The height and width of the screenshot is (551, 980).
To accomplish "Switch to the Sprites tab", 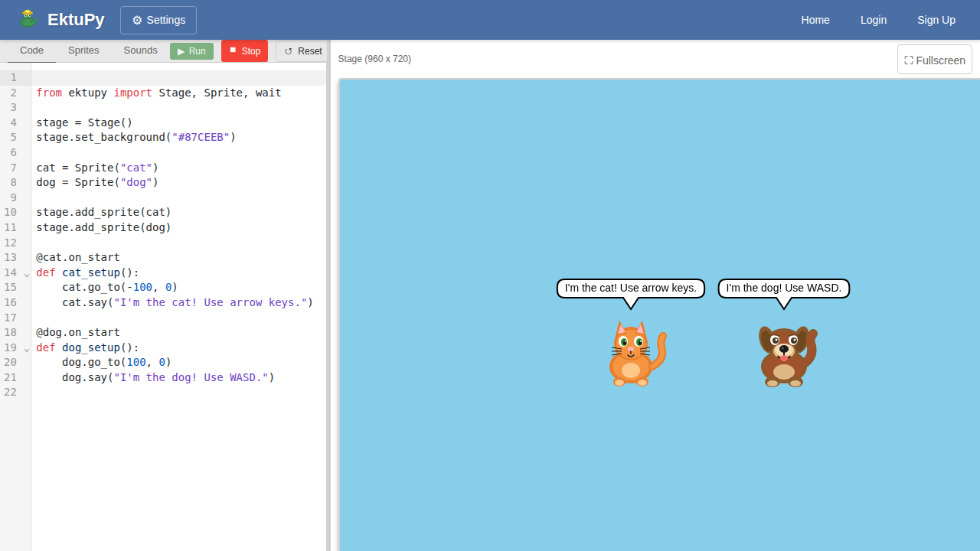I will [83, 51].
